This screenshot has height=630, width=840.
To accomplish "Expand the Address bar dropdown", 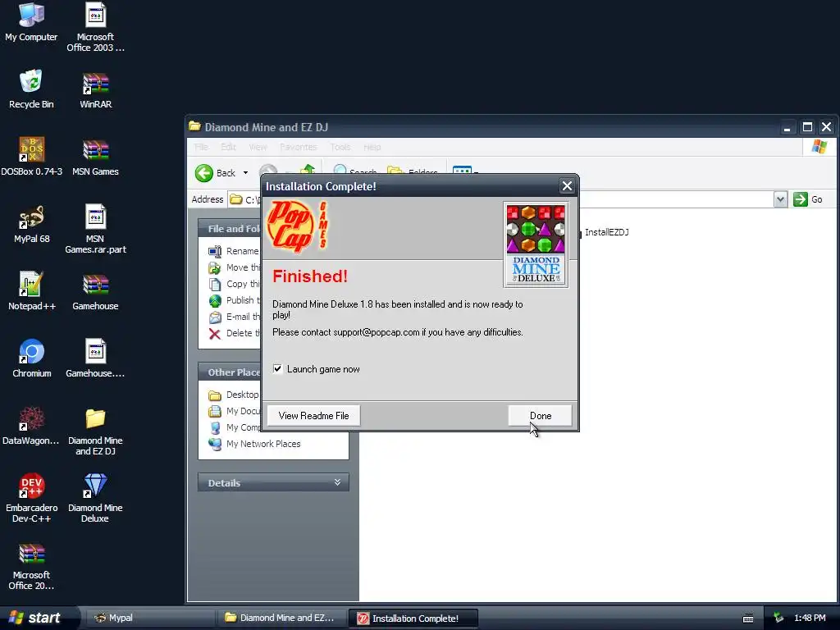I will click(x=781, y=199).
